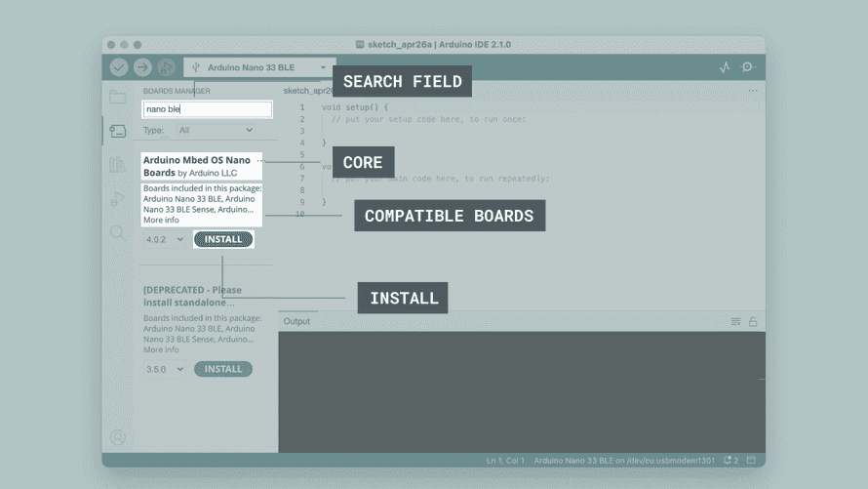Viewport: 868px width, 489px height.
Task: Open the Debug panel in sidebar
Action: coord(118,199)
